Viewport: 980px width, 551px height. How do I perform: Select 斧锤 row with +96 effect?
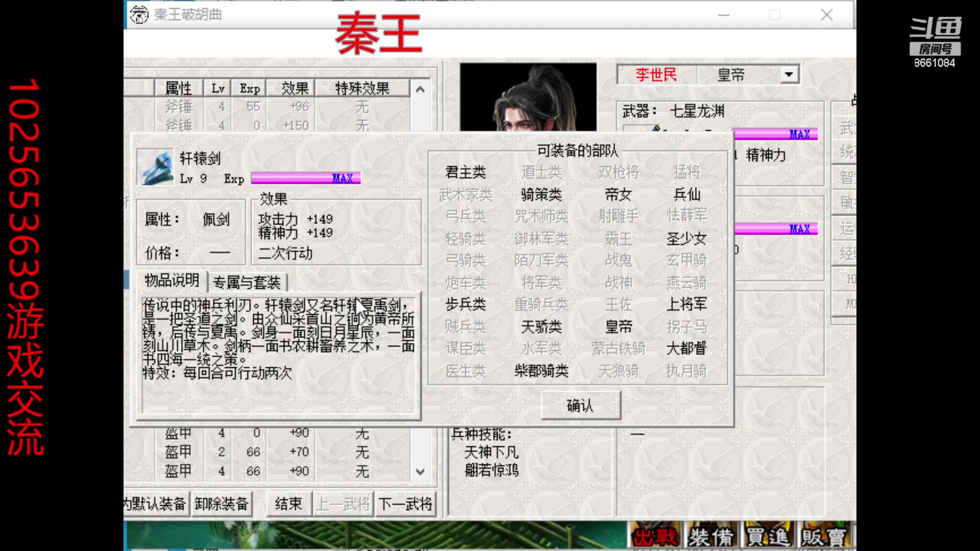coord(267,107)
